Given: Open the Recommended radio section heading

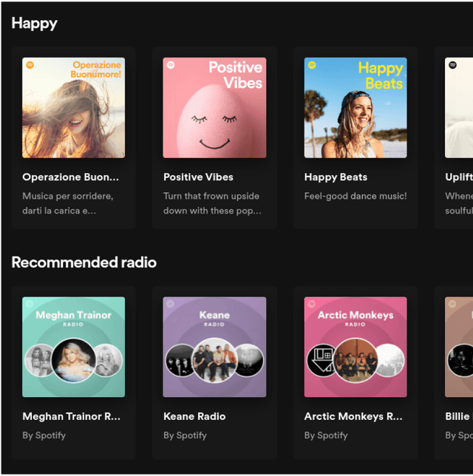Looking at the screenshot, I should click(x=84, y=262).
